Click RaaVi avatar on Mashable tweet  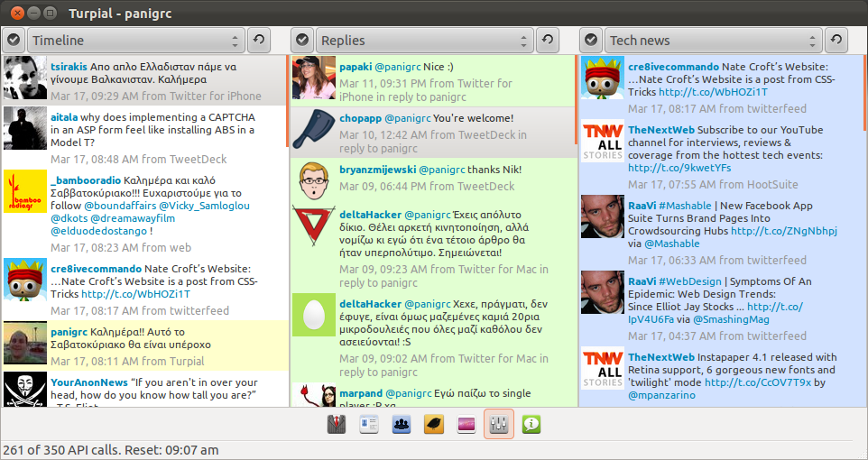click(x=603, y=216)
